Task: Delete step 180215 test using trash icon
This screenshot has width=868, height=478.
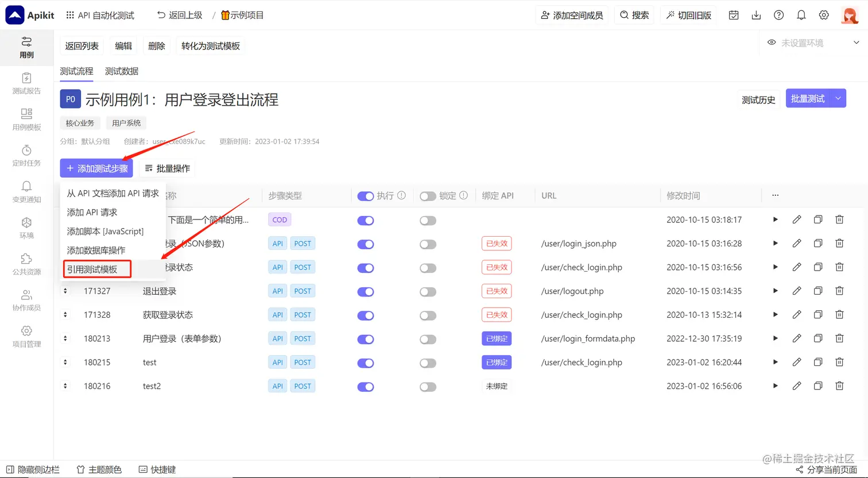Action: tap(839, 362)
